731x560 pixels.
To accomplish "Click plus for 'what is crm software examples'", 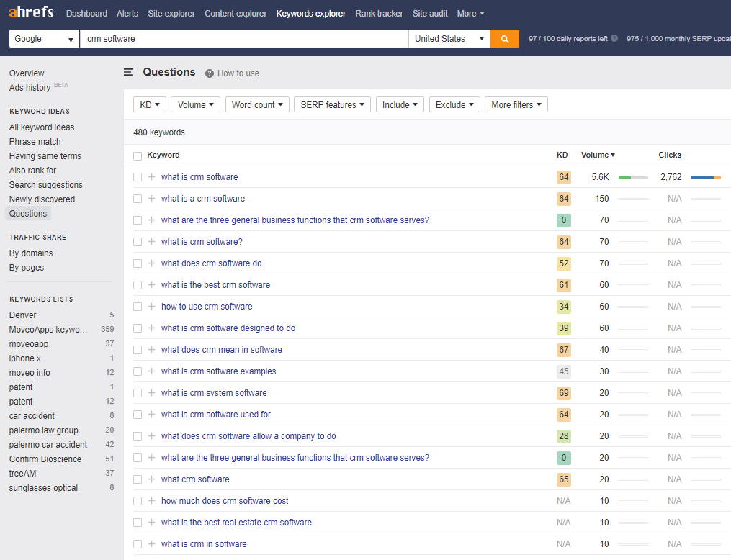I will [x=151, y=371].
